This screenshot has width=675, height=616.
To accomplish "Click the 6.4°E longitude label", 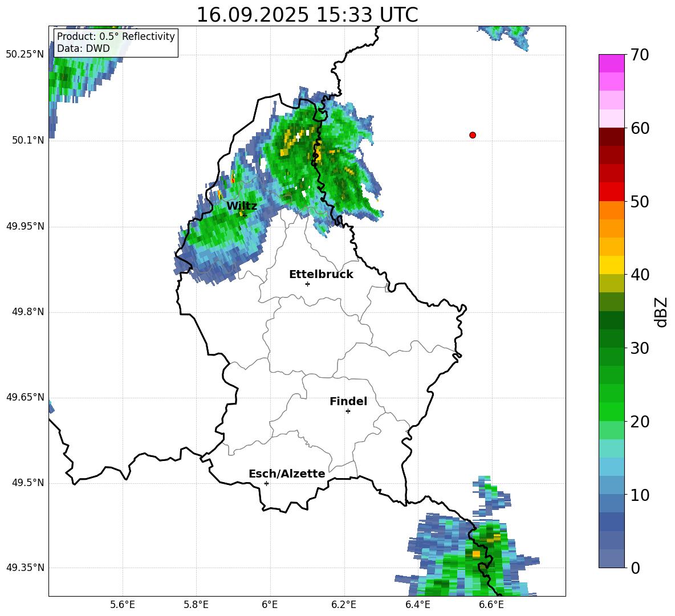I will pos(417,605).
